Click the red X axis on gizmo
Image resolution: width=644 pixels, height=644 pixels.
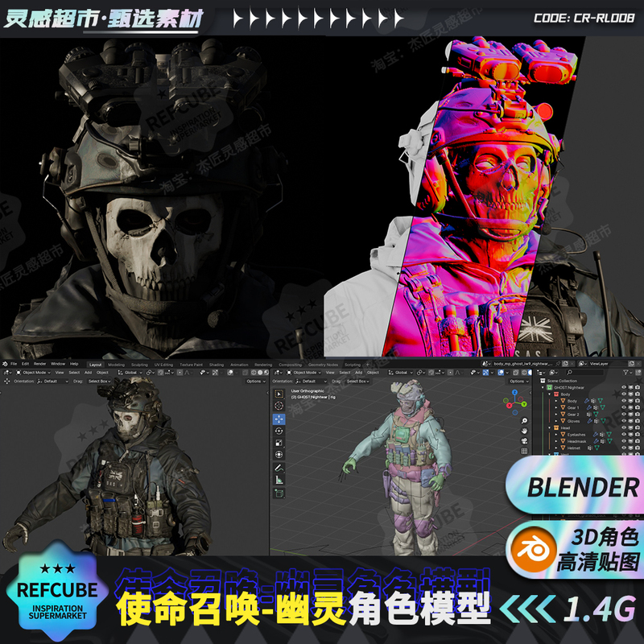pos(510,406)
